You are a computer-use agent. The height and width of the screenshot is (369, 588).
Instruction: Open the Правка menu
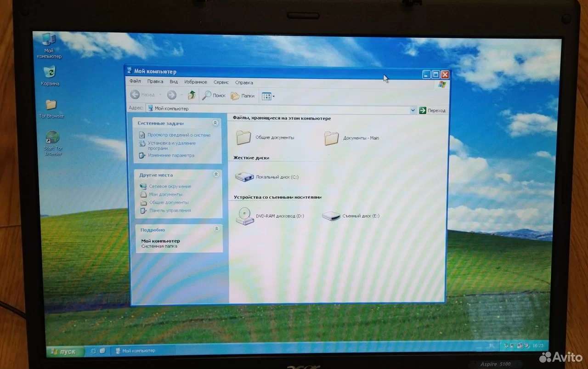click(x=155, y=82)
